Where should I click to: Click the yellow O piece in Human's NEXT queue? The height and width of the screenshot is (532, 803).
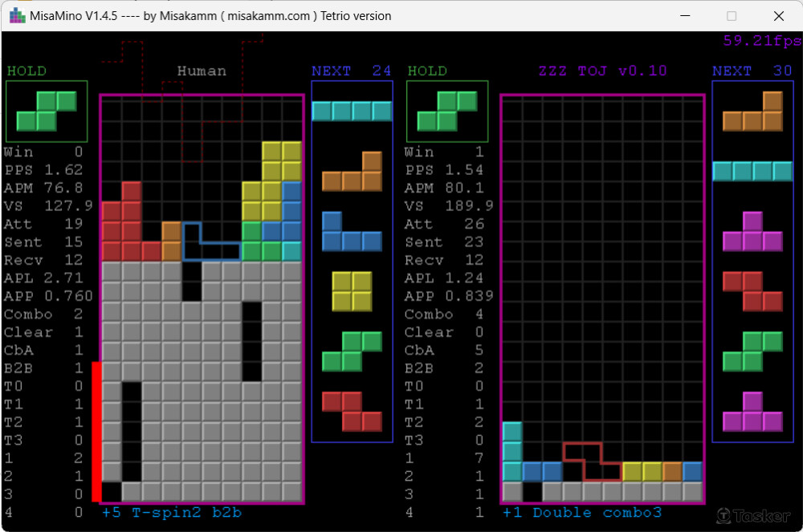coord(352,290)
